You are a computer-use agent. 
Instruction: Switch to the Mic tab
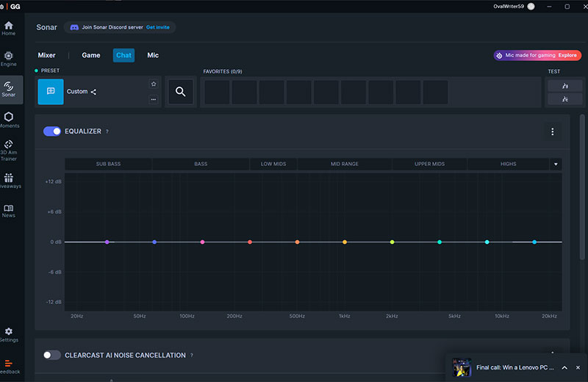(x=153, y=55)
